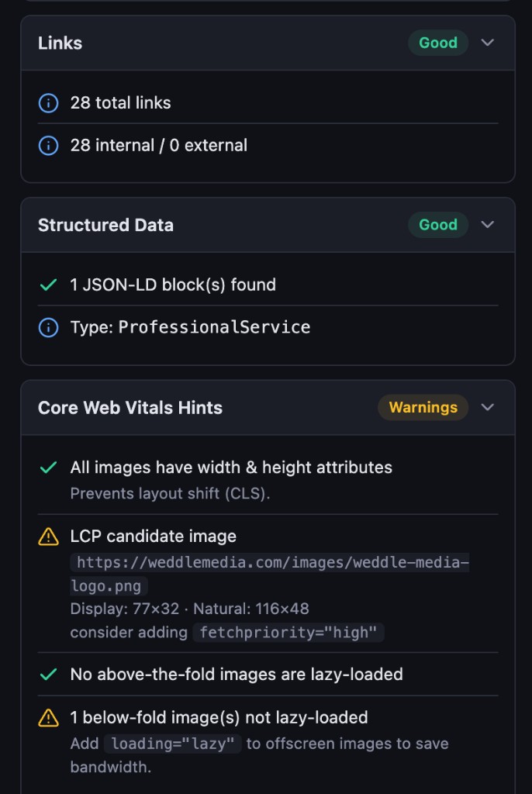Viewport: 532px width, 794px height.
Task: Click the warning triangle beside below-fold image warning
Action: click(x=47, y=718)
